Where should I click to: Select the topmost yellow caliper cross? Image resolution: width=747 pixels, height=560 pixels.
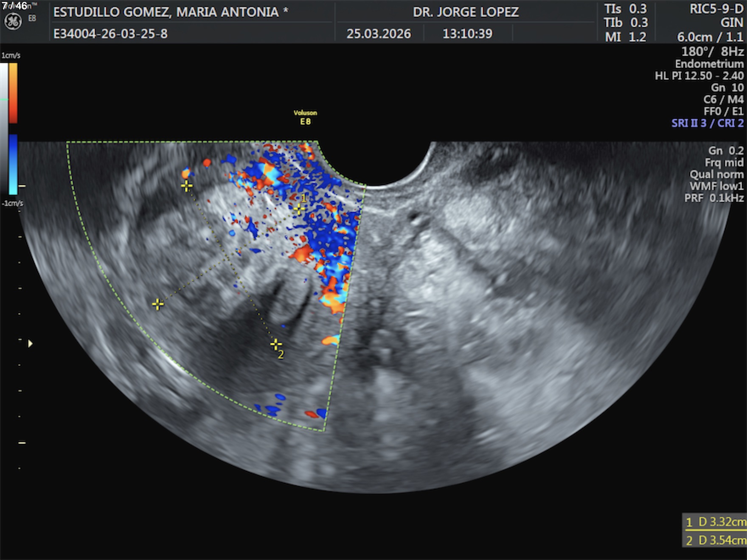[x=186, y=186]
